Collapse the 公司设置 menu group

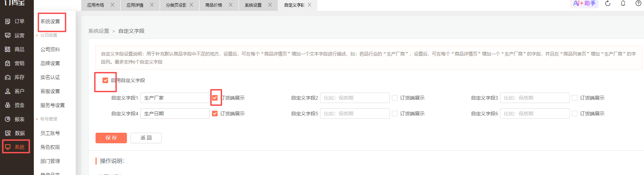coord(48,35)
